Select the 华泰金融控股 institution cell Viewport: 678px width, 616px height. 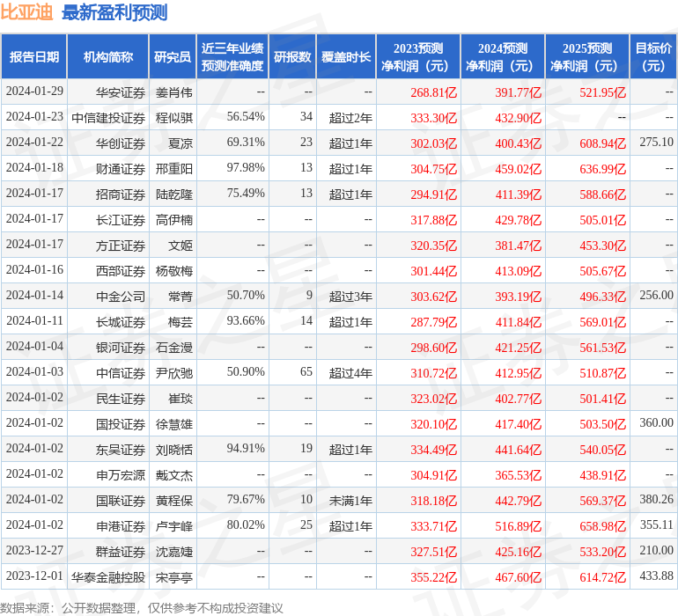[x=108, y=577]
